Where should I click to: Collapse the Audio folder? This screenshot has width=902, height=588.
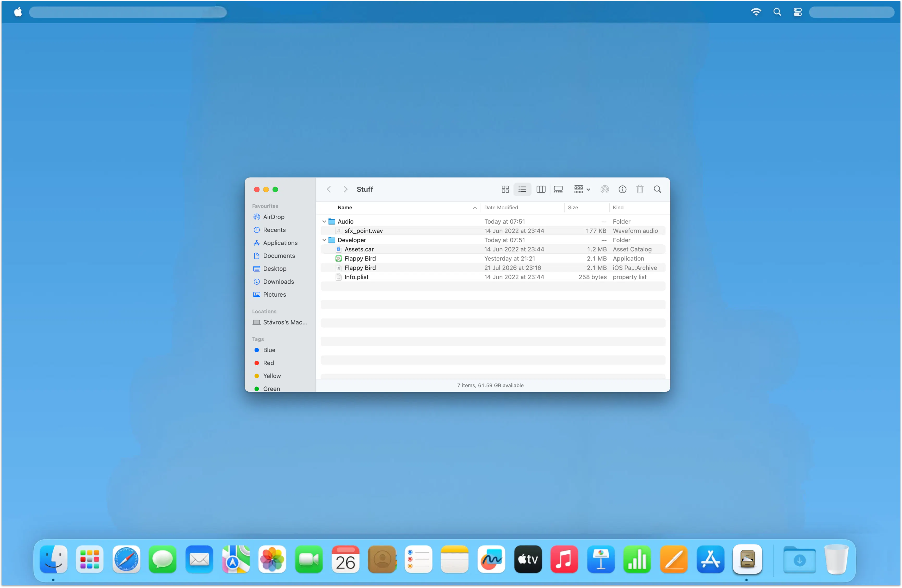click(324, 221)
